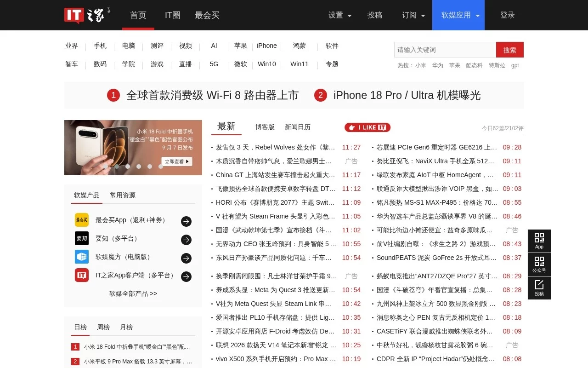Screen dimensions: 588x368
Task: Open the 鸿蒙 category
Action: coord(300,46)
